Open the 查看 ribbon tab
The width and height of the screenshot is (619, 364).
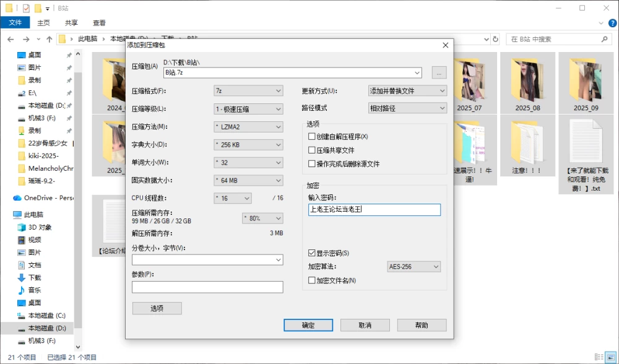[99, 23]
